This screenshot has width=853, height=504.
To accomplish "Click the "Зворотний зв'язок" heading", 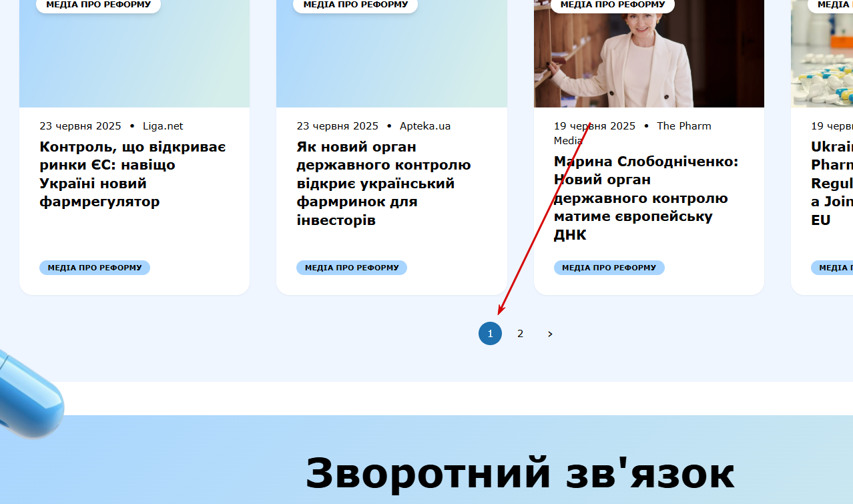I will coord(520,473).
